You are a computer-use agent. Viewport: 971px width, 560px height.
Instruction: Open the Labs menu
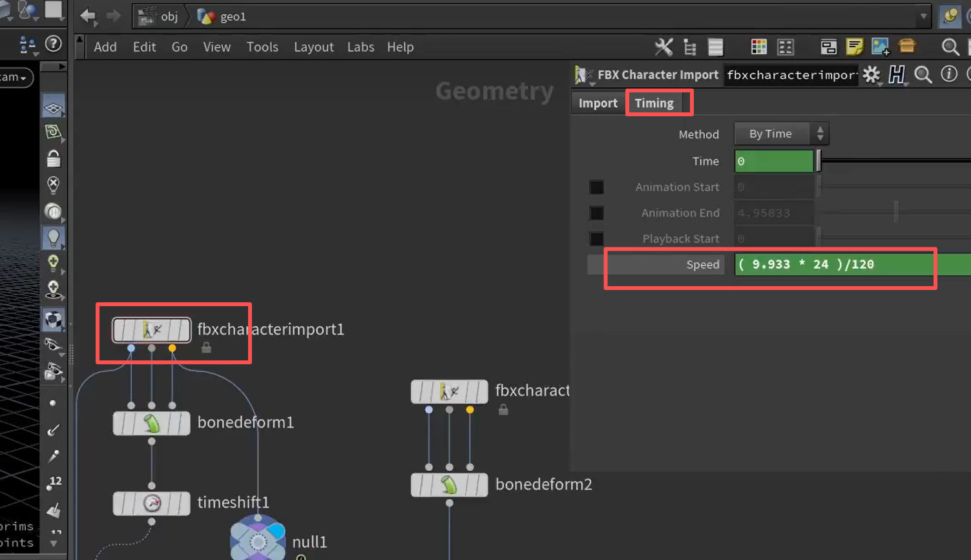point(360,47)
